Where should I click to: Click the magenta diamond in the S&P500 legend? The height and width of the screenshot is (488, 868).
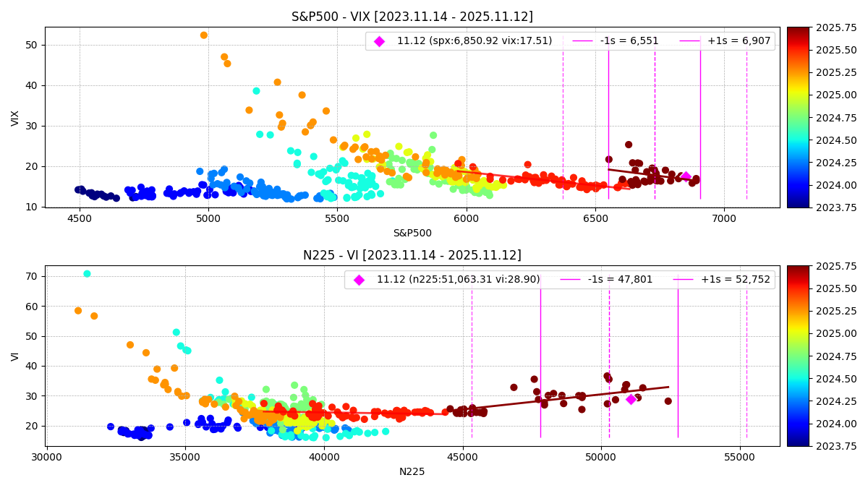379,41
